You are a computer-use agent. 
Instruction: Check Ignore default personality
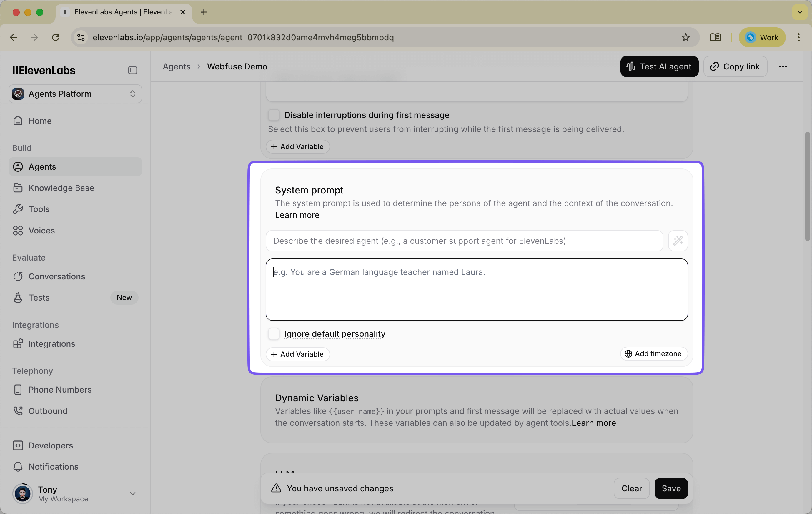pyautogui.click(x=274, y=334)
